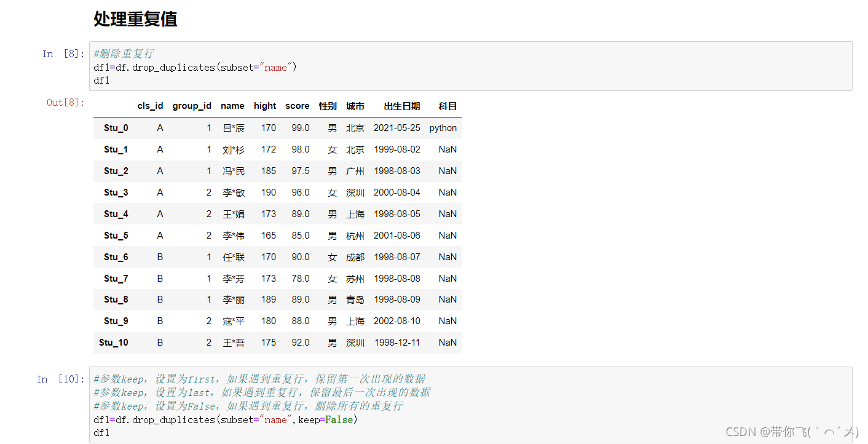The height and width of the screenshot is (444, 868).
Task: Click the In [10] code cell input area
Action: 470,405
